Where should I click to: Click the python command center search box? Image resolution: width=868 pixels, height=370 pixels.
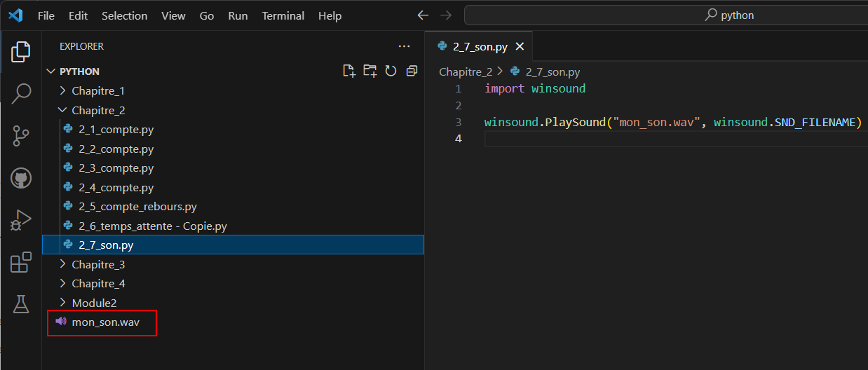click(x=666, y=15)
